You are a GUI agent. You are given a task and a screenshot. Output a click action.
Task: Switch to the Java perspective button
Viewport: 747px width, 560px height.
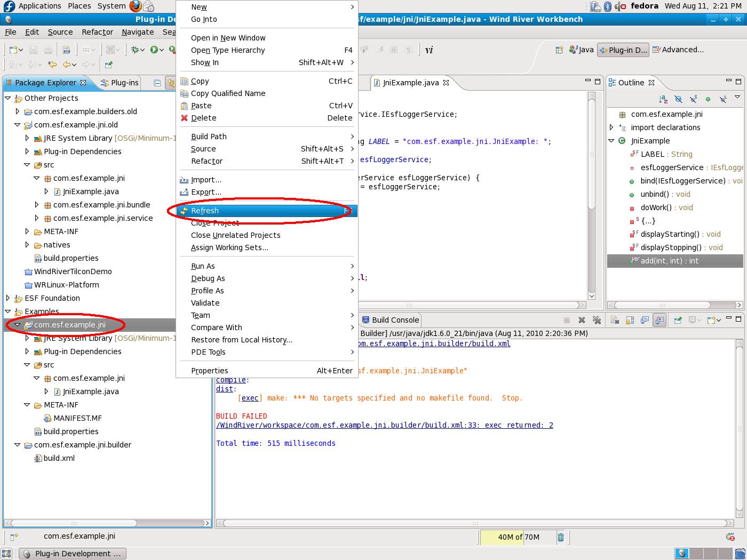[x=581, y=50]
